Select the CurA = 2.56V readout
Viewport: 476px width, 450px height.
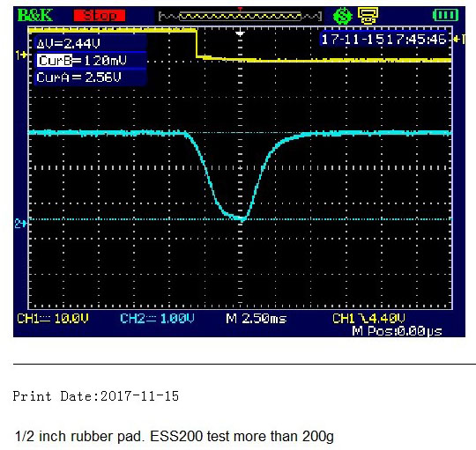click(79, 77)
